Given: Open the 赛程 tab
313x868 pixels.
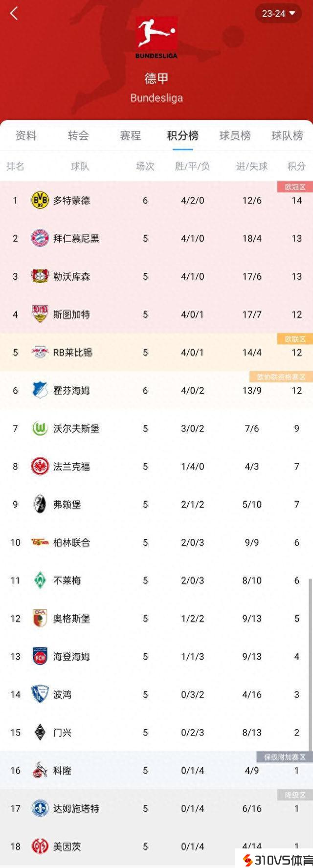Looking at the screenshot, I should [130, 135].
